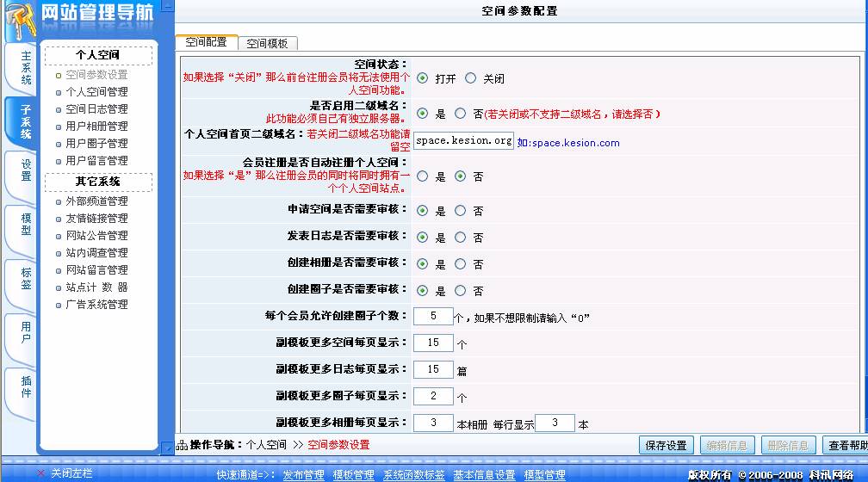This screenshot has width=868, height=482.
Task: Collapse the 其它系统 menu group header
Action: click(97, 182)
